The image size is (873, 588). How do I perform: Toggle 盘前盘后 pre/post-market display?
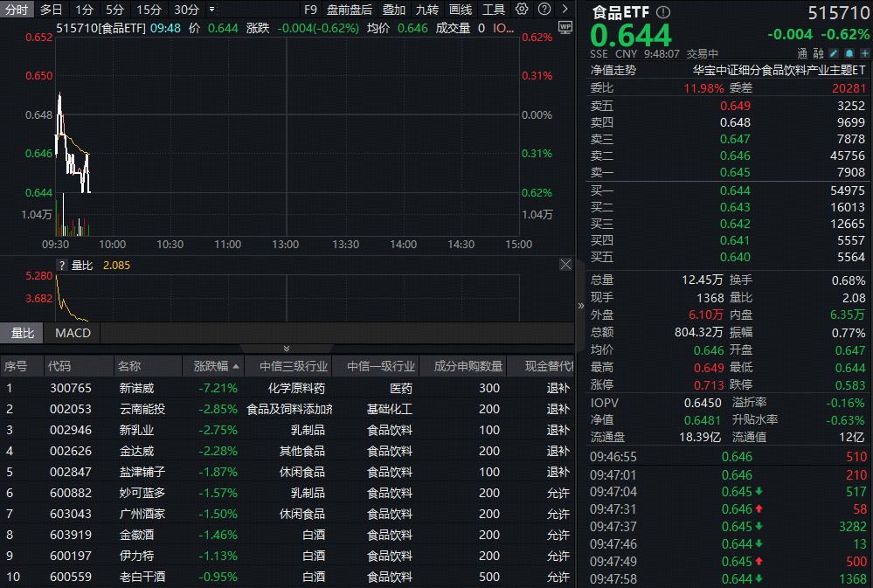[349, 10]
